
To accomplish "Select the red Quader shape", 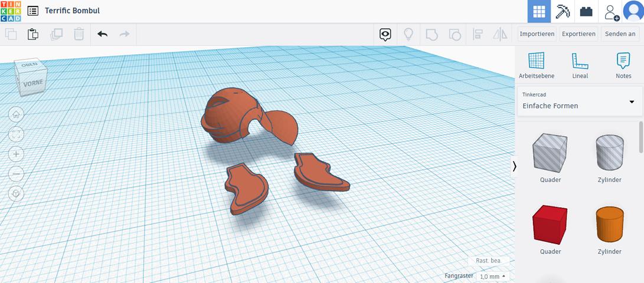I will pos(550,225).
